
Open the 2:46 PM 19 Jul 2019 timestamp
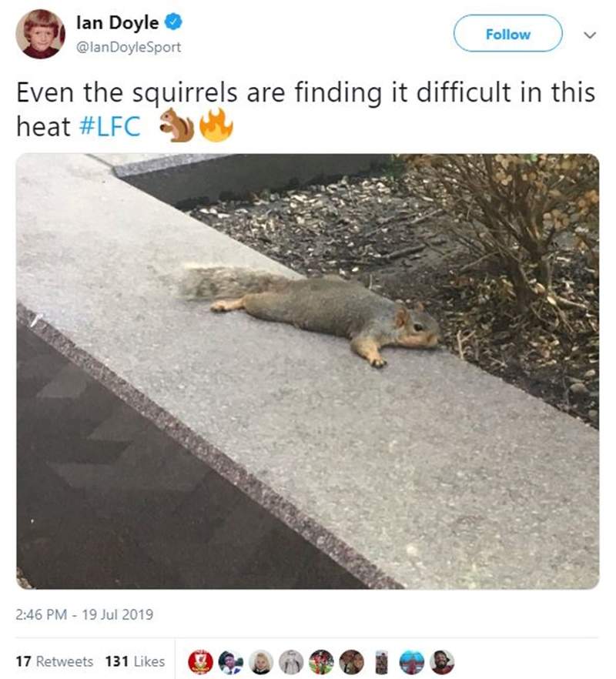[85, 614]
